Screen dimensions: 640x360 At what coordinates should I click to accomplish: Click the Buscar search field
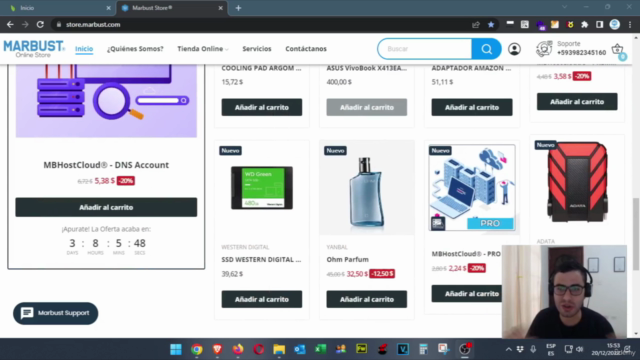click(425, 49)
